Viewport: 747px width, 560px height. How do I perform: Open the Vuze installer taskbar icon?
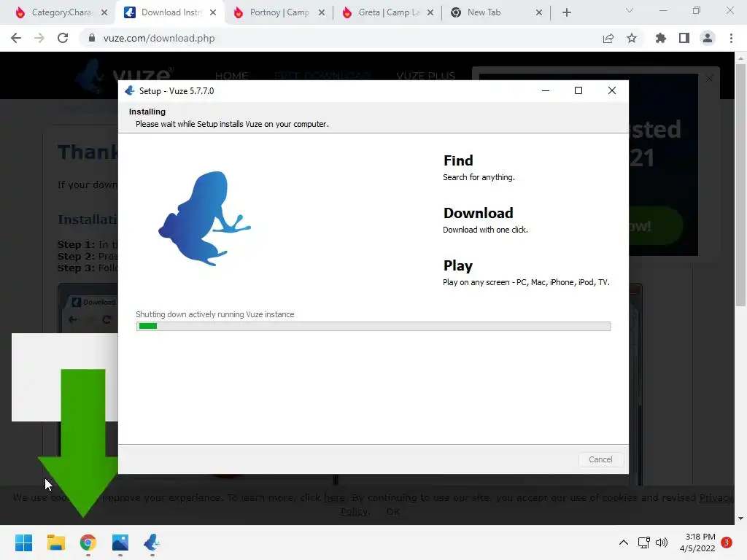pos(152,542)
